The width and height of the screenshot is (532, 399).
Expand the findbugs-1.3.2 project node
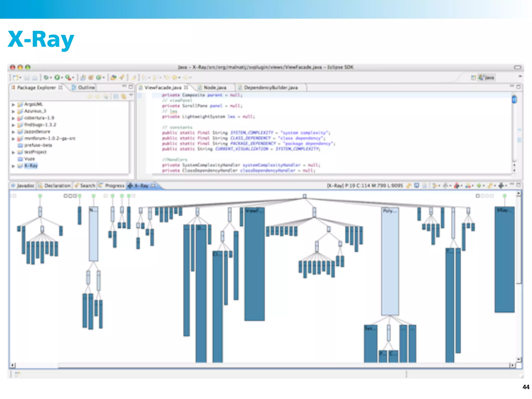point(13,125)
